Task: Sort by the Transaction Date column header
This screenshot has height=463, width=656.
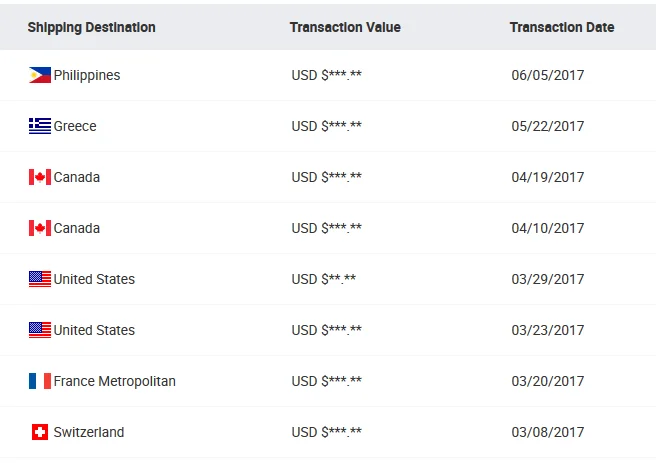Action: tap(562, 27)
